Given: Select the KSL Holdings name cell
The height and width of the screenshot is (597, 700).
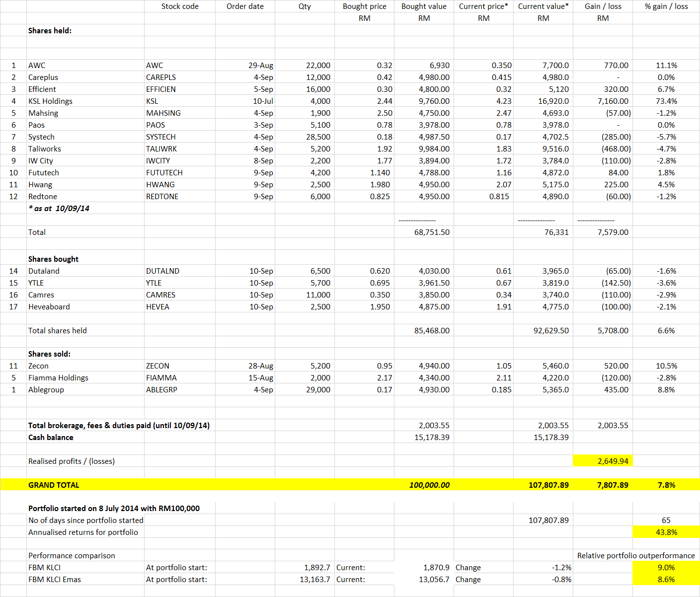Looking at the screenshot, I should (85, 101).
